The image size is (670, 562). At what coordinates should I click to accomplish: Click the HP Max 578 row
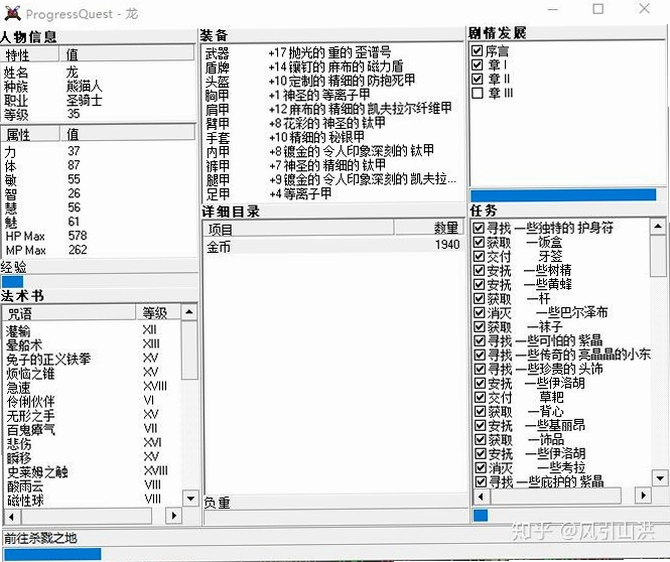pos(98,235)
